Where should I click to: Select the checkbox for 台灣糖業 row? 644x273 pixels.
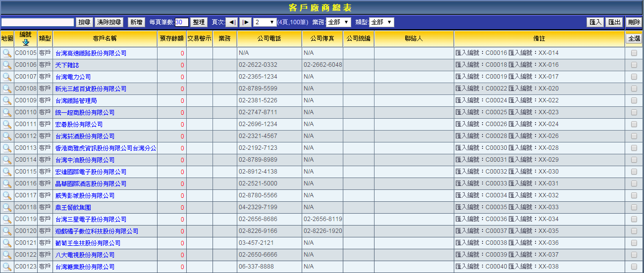pos(634,267)
